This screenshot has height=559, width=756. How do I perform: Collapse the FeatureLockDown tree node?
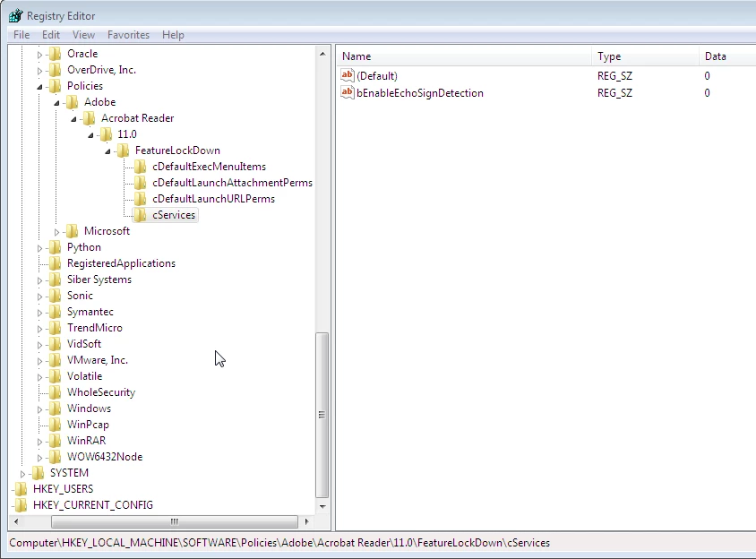coord(107,151)
